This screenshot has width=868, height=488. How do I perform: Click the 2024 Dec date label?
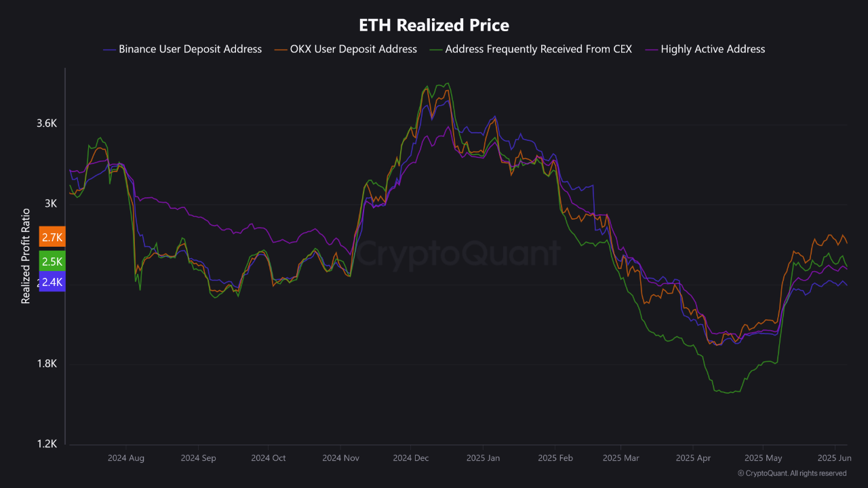click(x=410, y=458)
